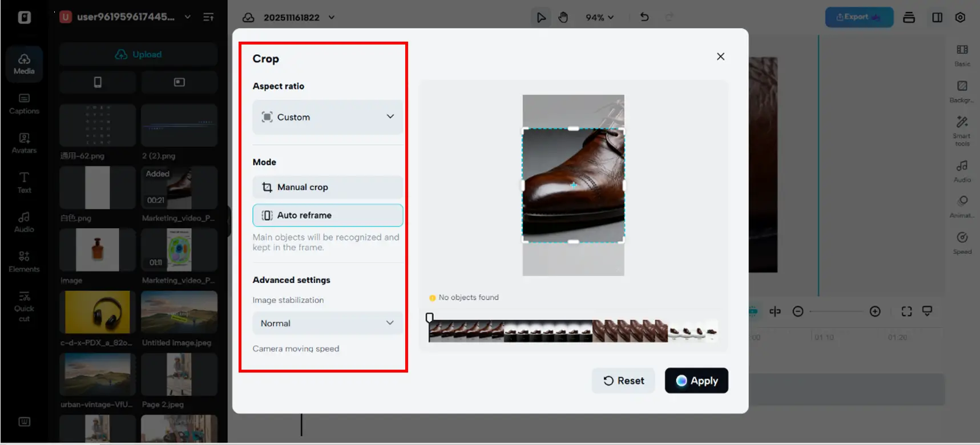Click the redo arrow
This screenshot has width=980, height=445.
coord(669,17)
